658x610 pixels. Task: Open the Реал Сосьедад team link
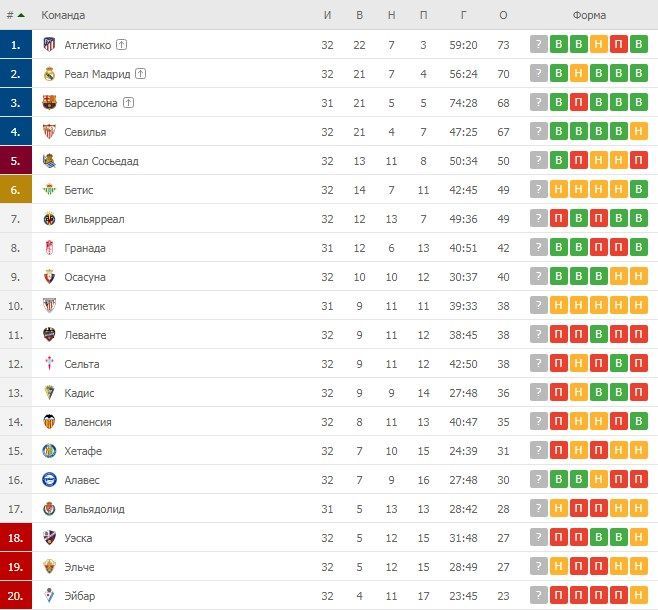point(101,161)
